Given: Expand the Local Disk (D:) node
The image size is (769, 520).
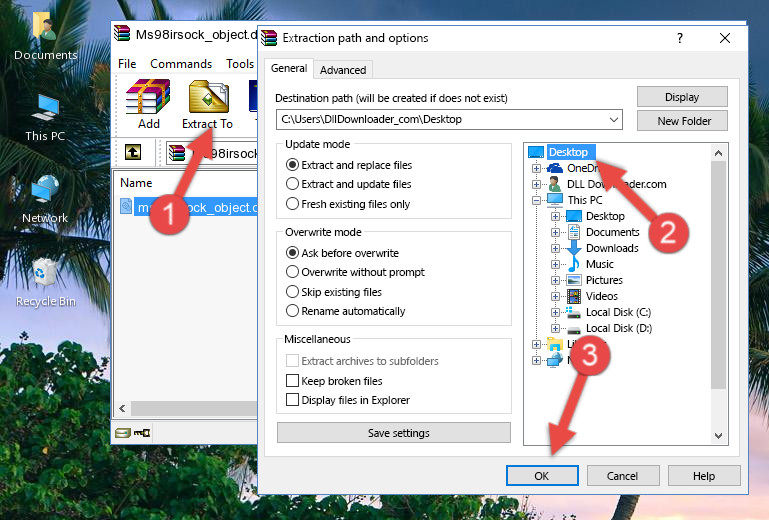Looking at the screenshot, I should coord(555,328).
